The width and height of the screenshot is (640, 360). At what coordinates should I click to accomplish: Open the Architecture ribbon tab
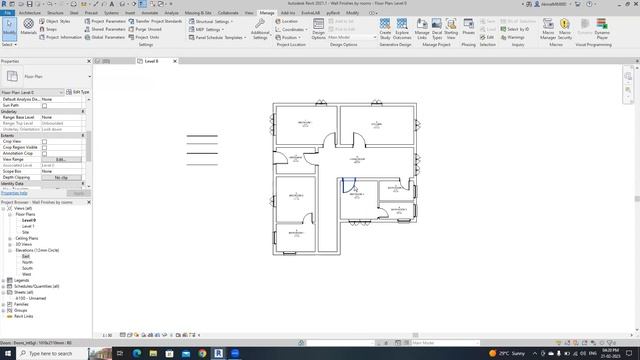point(30,13)
